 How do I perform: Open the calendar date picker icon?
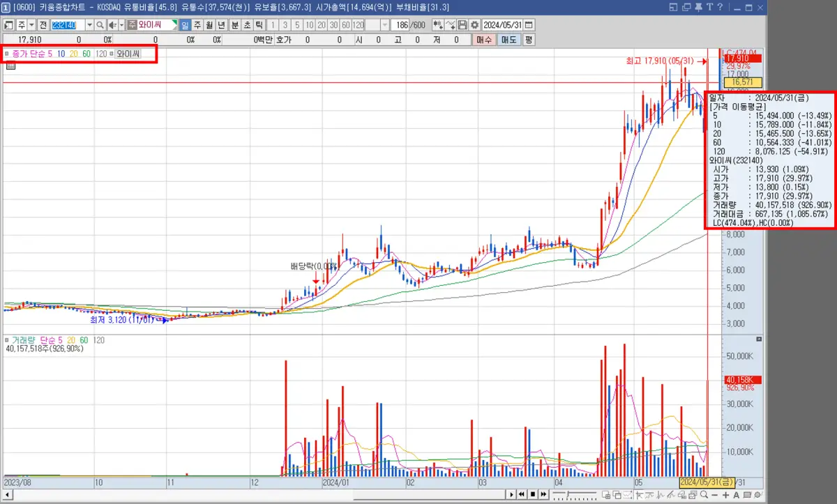click(x=529, y=24)
